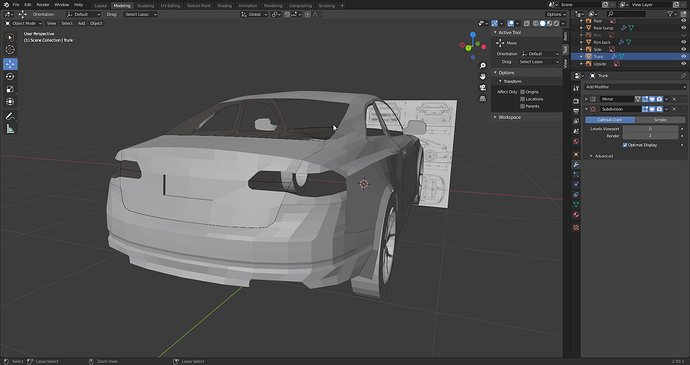
Task: Switch to the Shading workspace tab
Action: tap(224, 6)
